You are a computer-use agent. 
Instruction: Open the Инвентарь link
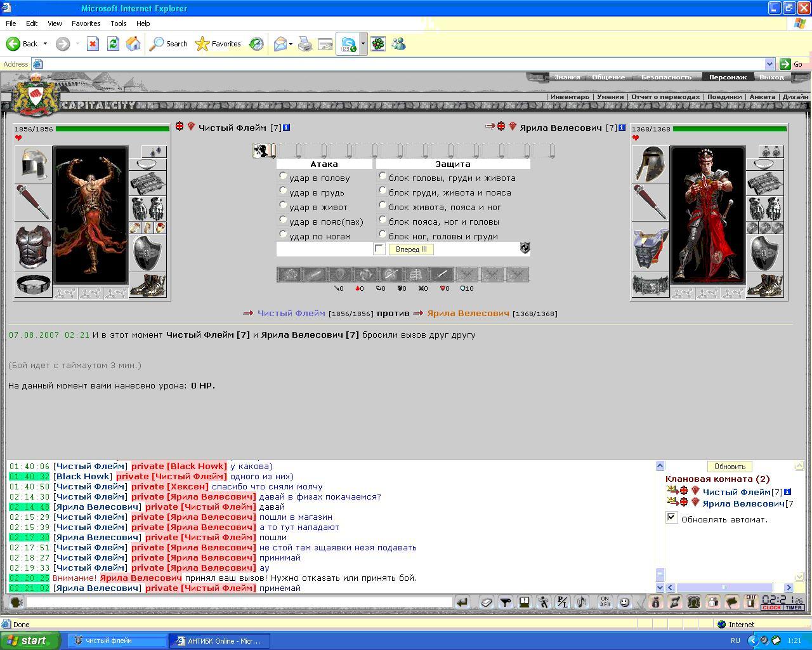tap(570, 97)
